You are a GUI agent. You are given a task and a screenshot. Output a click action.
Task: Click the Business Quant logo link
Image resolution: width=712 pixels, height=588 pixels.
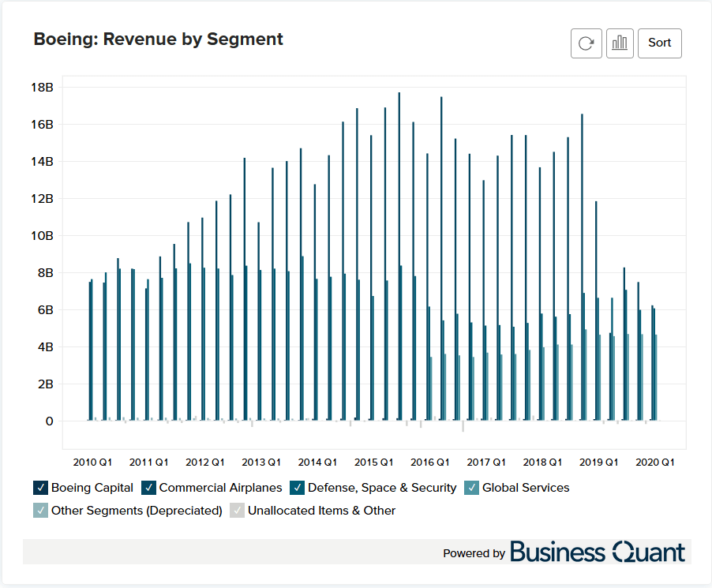click(x=598, y=552)
